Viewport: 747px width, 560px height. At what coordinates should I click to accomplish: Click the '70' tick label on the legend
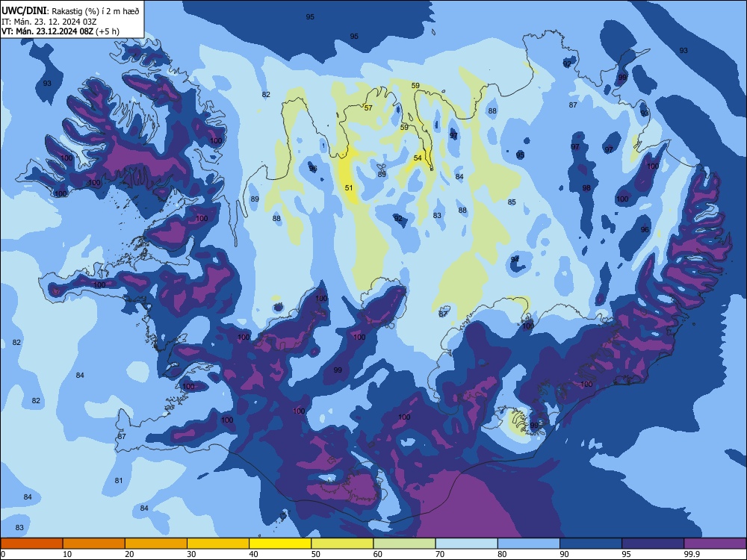pos(440,554)
